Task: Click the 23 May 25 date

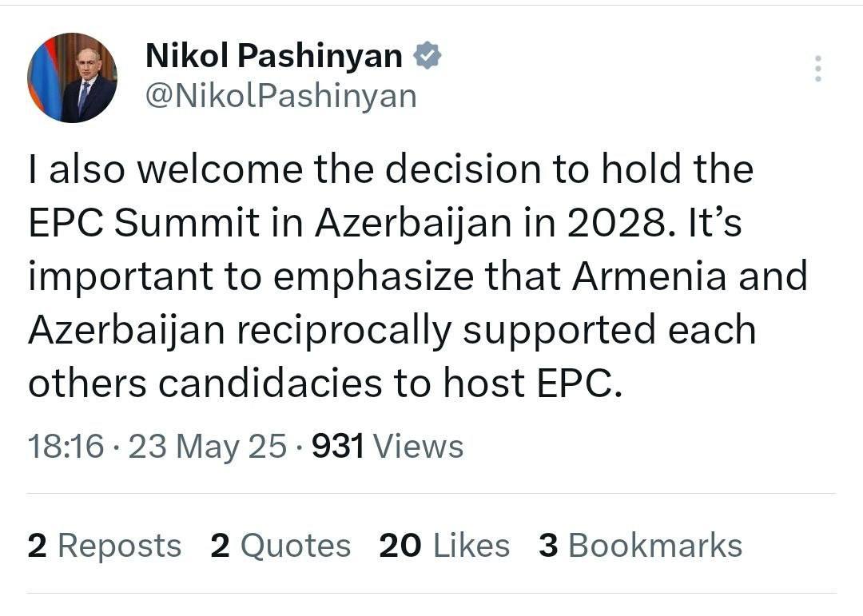Action: pos(208,446)
